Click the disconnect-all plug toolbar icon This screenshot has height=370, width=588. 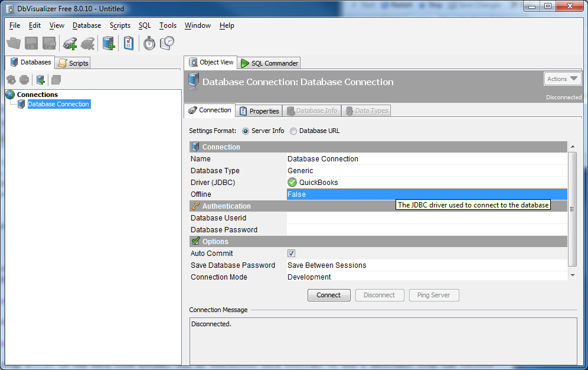(88, 43)
